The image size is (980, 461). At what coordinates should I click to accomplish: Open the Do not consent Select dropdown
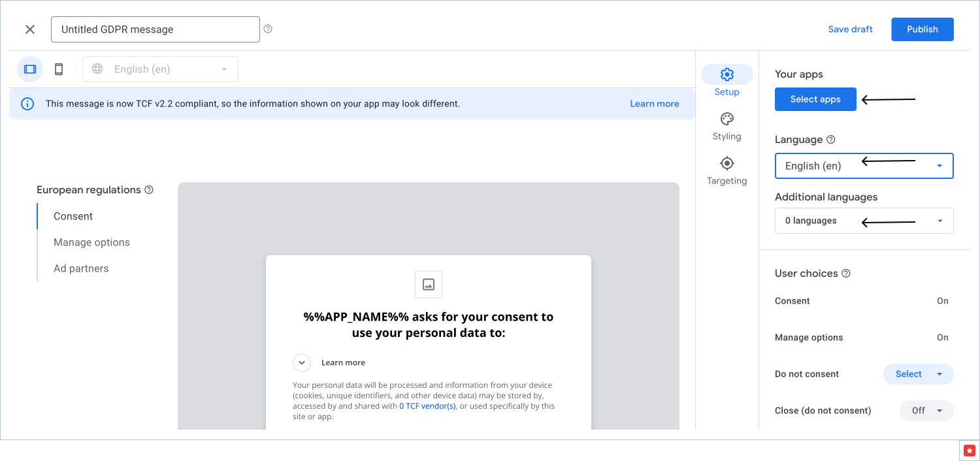pos(918,374)
